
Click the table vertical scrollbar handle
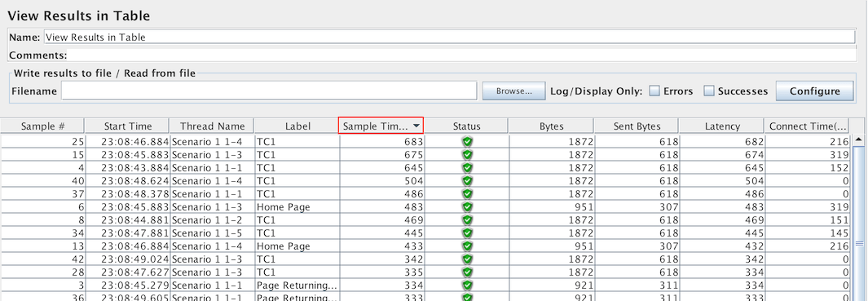859,243
